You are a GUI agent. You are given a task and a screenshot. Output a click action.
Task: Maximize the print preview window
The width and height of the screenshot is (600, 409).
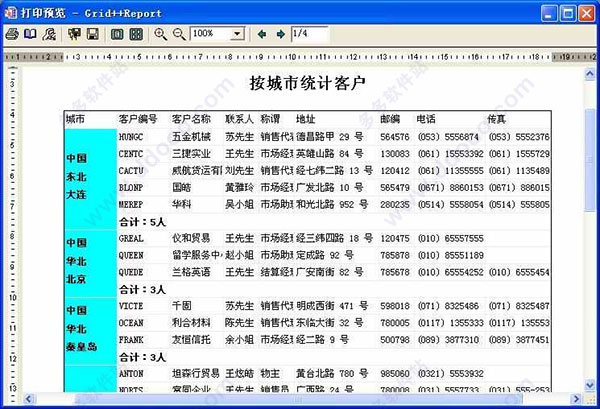[x=567, y=11]
